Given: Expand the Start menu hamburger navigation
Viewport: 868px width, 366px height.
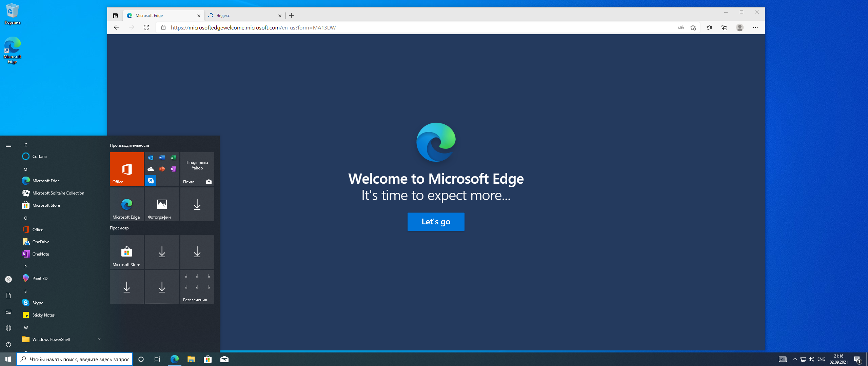Looking at the screenshot, I should coord(8,145).
